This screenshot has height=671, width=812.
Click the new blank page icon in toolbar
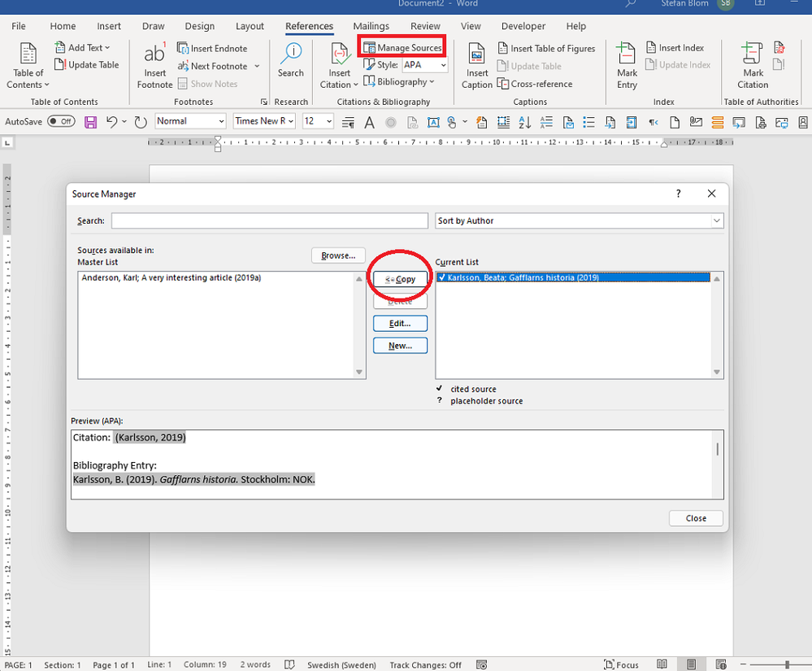tap(675, 122)
